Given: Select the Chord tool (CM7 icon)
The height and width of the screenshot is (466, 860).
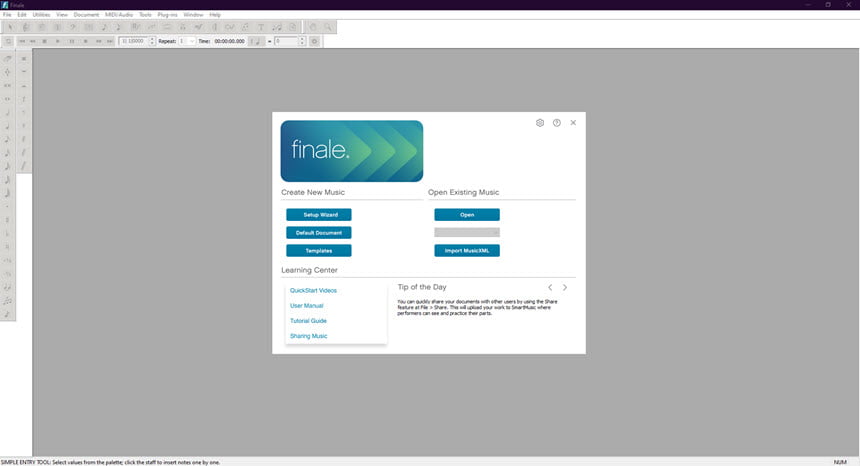Looking at the screenshot, I should tap(230, 27).
